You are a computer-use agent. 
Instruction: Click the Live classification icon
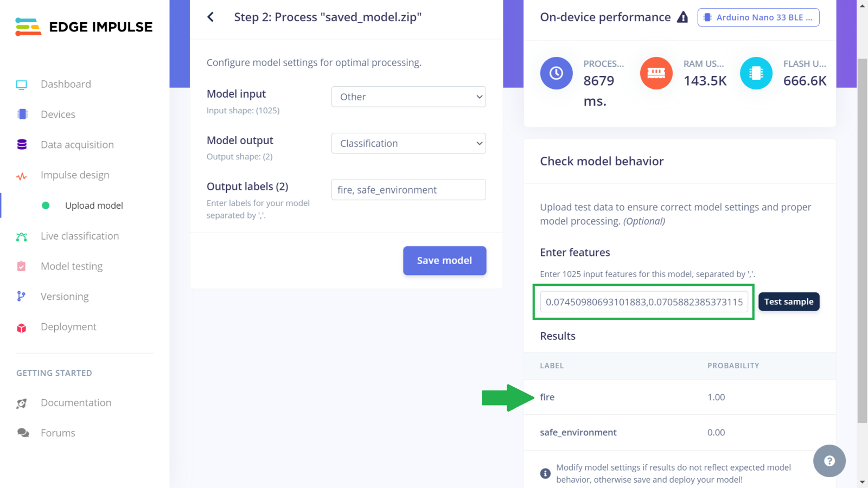pyautogui.click(x=22, y=236)
